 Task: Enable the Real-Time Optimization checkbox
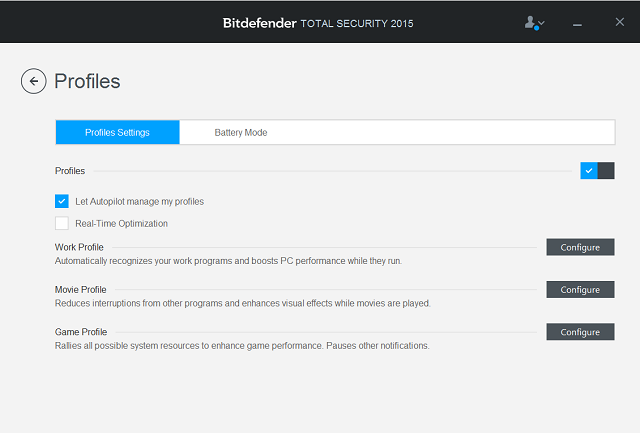(x=62, y=223)
